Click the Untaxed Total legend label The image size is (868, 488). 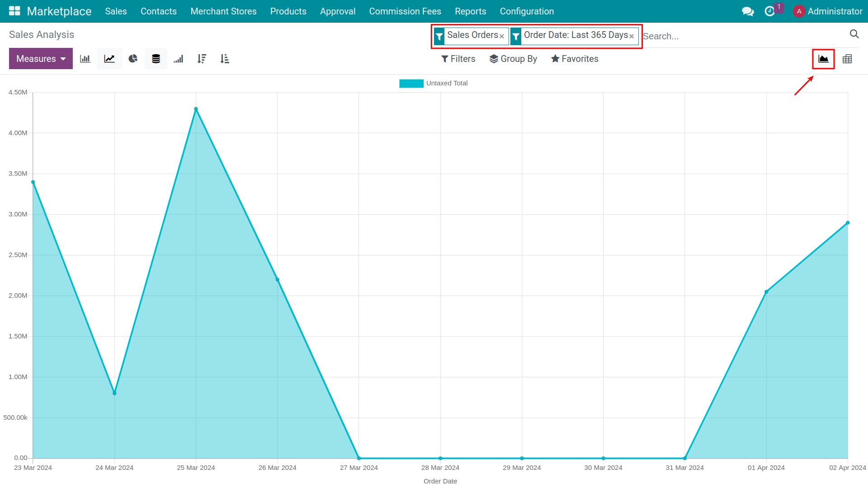click(x=447, y=83)
